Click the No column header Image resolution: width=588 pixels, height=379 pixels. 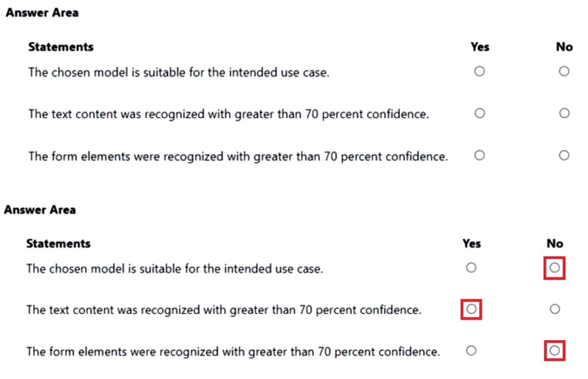coord(564,47)
